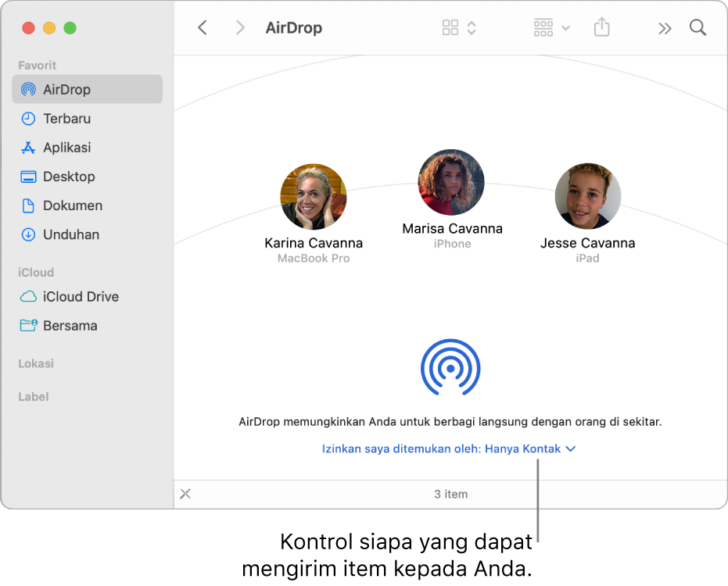
Task: Open iCloud Drive in the sidebar
Action: click(x=88, y=296)
